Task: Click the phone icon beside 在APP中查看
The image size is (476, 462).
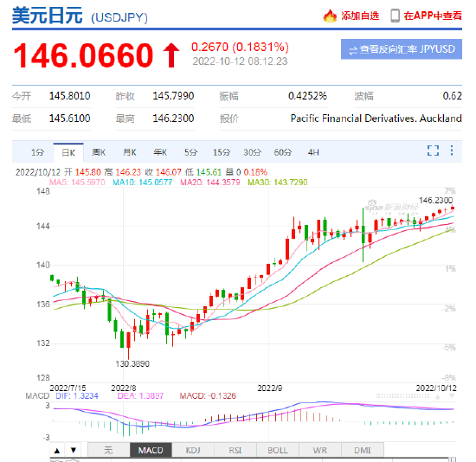Action: coord(395,16)
